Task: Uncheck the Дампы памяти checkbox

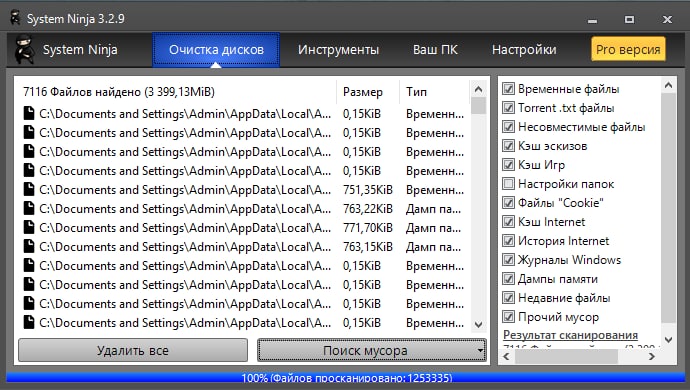Action: click(508, 279)
